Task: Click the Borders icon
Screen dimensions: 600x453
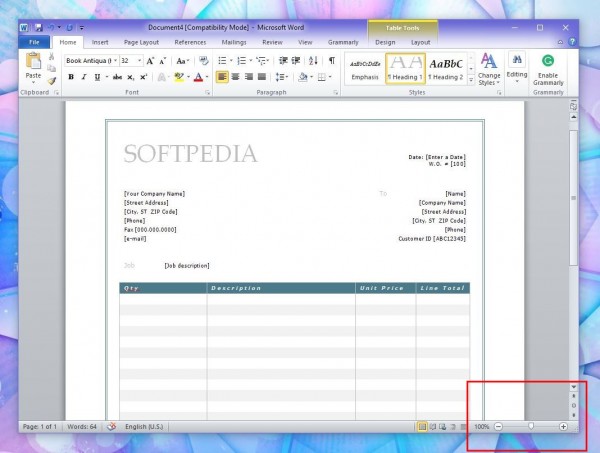Action: click(x=322, y=77)
